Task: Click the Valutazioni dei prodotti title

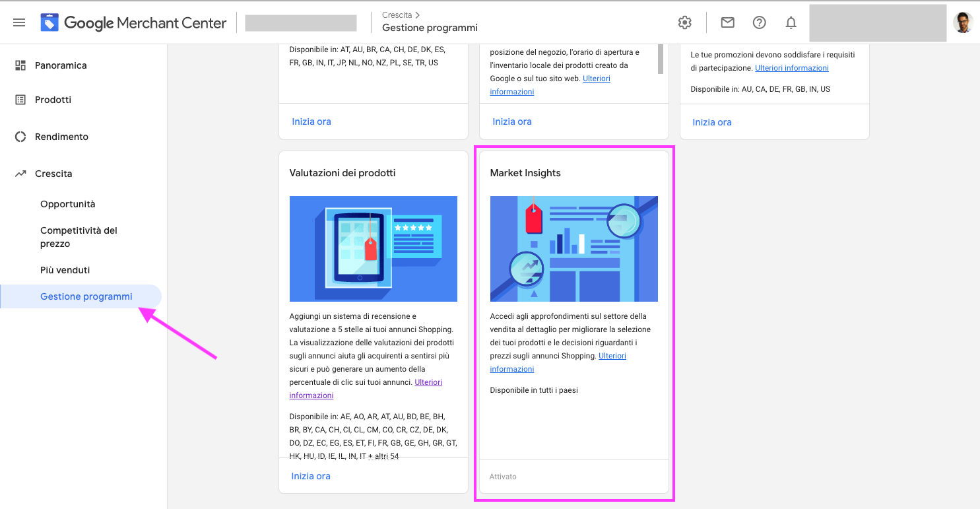Action: coord(343,173)
